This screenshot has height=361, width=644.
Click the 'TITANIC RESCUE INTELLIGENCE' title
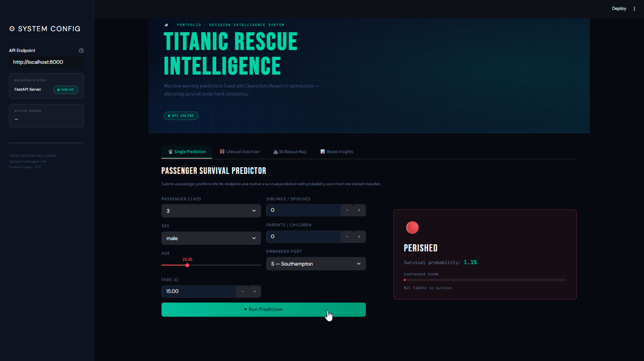click(x=230, y=54)
